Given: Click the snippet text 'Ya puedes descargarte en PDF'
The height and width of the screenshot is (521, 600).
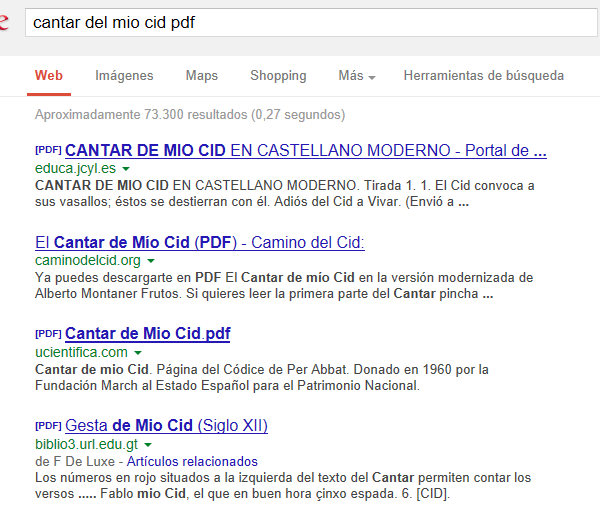Looking at the screenshot, I should [x=128, y=277].
